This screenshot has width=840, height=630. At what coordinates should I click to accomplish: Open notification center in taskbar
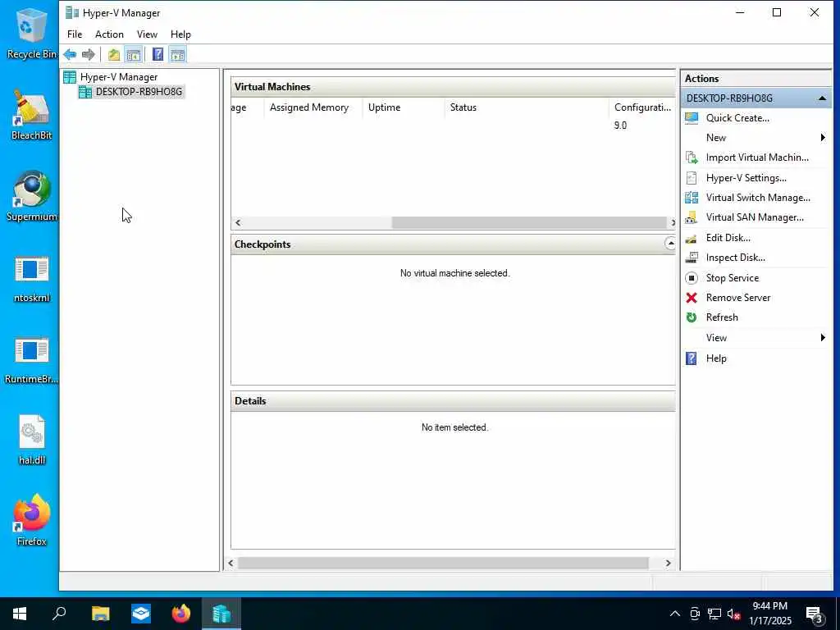click(x=815, y=614)
